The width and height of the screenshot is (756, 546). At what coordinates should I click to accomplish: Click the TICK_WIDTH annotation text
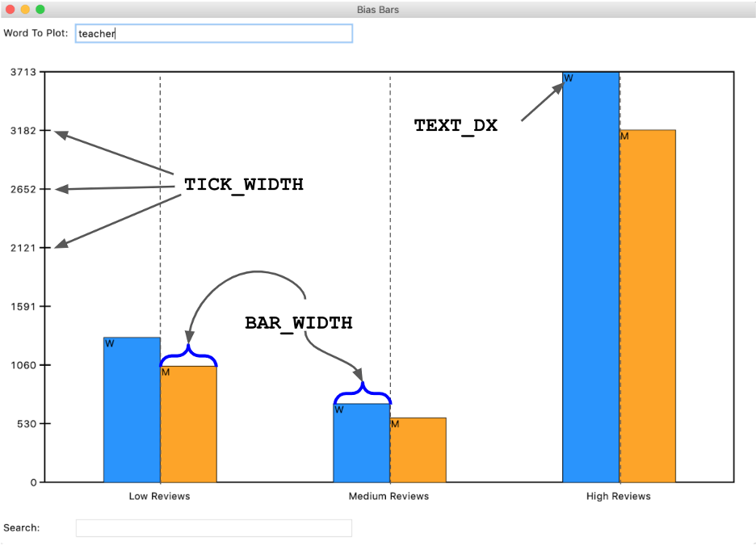[244, 184]
